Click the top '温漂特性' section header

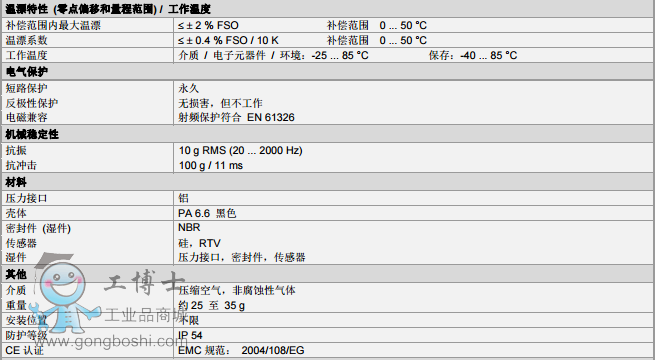108,9
